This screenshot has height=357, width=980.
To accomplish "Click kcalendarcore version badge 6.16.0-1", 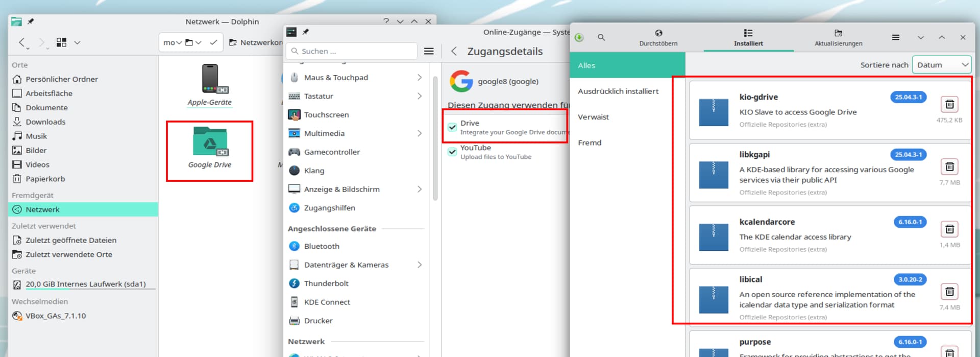I will point(910,222).
